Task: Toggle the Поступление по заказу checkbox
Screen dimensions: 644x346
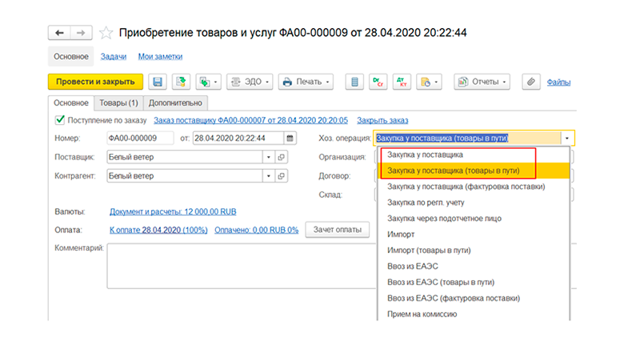Action: [60, 120]
